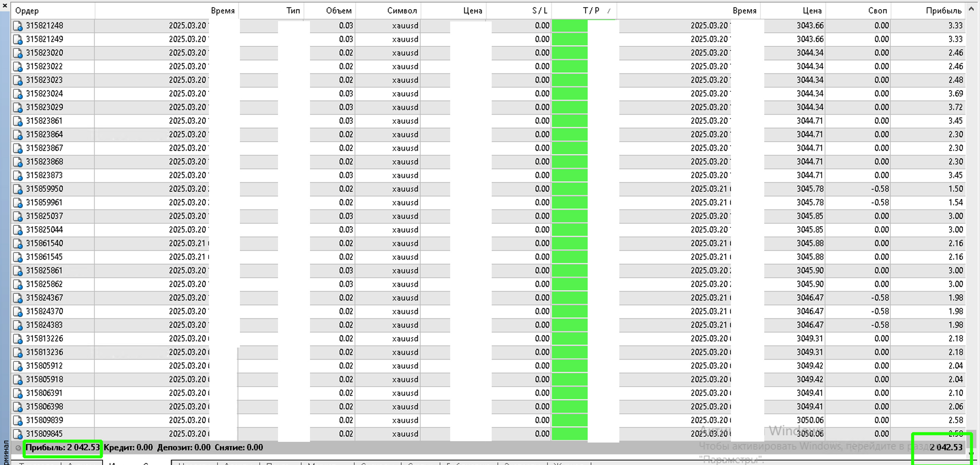Screen dimensions: 980x465
Task: Sort by the T / P column header
Action: [x=591, y=11]
